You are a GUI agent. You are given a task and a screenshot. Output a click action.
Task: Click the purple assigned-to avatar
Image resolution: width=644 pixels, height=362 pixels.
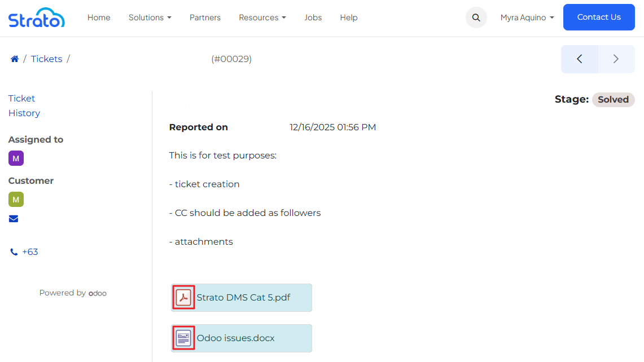point(16,158)
